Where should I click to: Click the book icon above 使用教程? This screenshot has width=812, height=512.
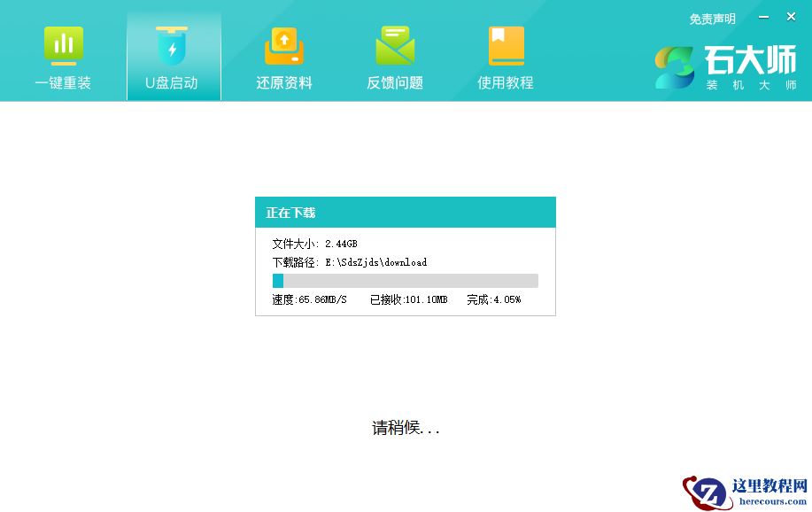pos(505,45)
